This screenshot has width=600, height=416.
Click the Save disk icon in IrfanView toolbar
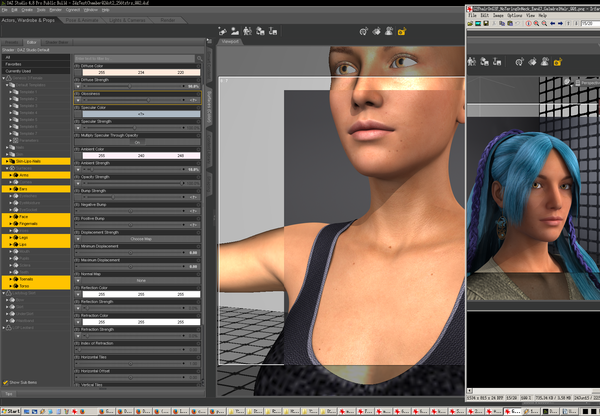click(x=486, y=24)
